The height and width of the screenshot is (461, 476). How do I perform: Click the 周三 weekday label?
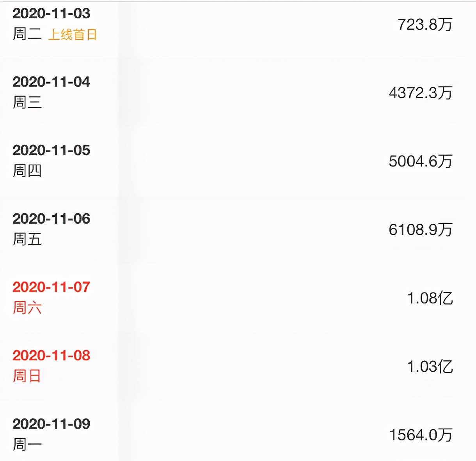(x=27, y=103)
